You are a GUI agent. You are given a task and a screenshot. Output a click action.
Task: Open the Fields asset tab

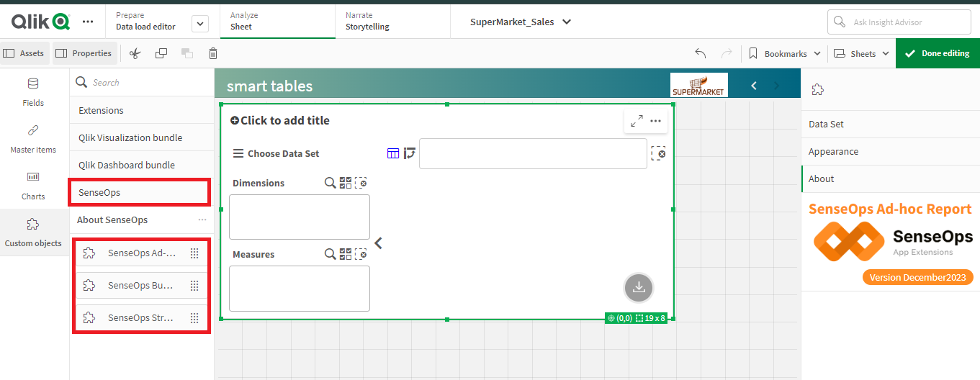(x=33, y=92)
